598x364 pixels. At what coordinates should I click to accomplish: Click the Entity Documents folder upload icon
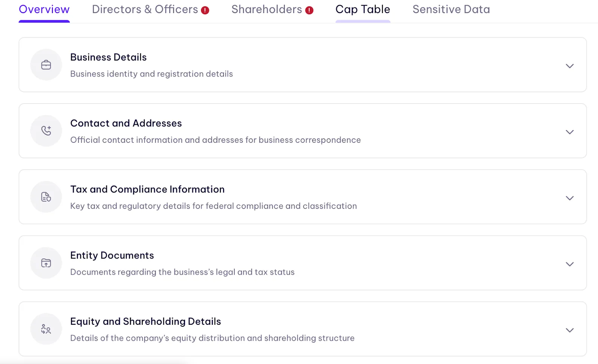point(46,263)
